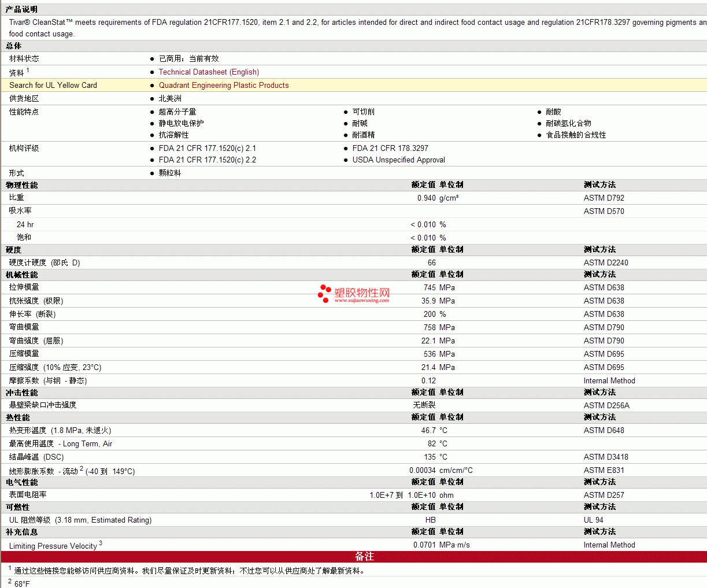
Task: Open Quadrant Engineering Plastic Products link
Action: [x=224, y=85]
